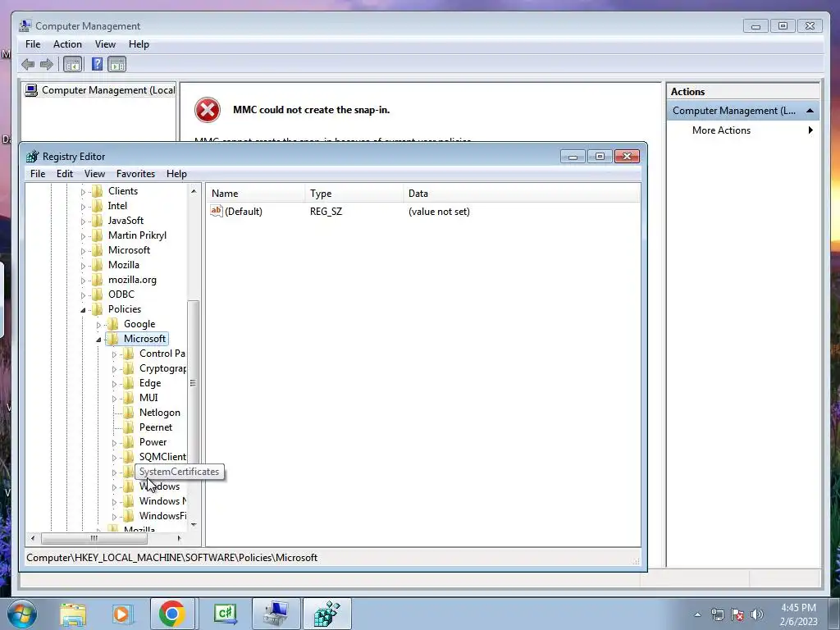
Task: Sort by Type column header
Action: tap(354, 194)
